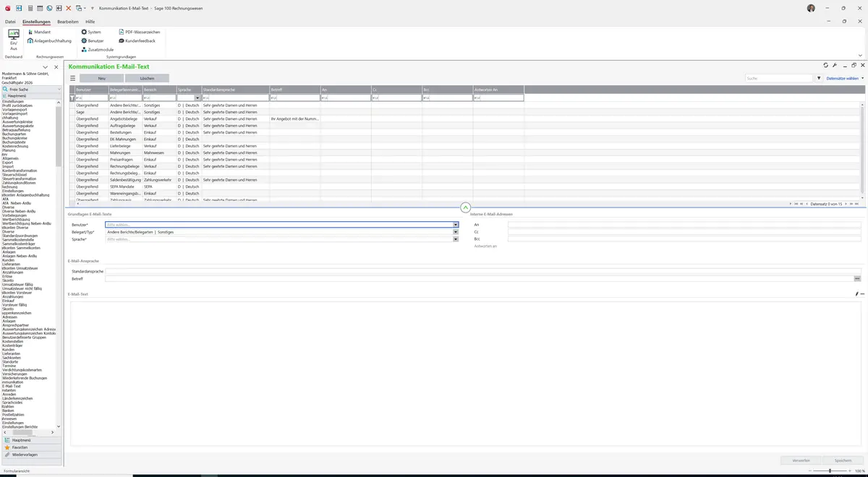Click the calculator icon in quick access bar
The image size is (868, 477).
click(x=30, y=7)
